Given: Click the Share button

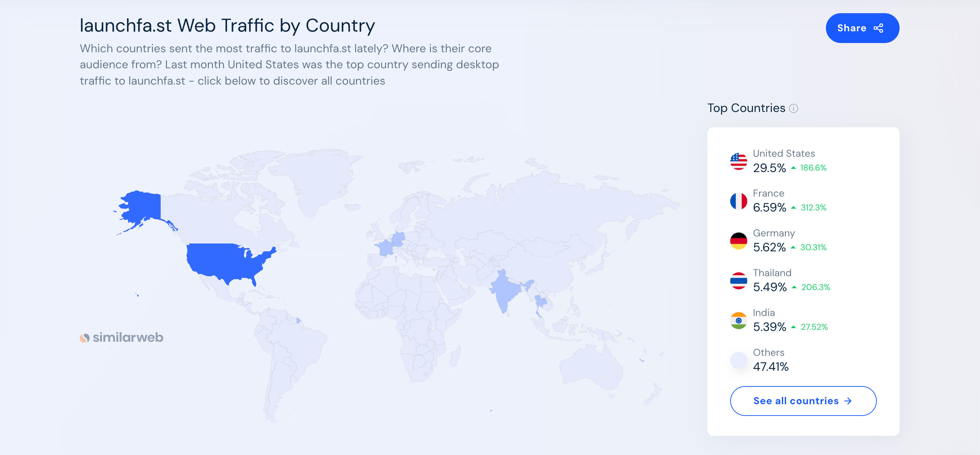Looking at the screenshot, I should 862,28.
